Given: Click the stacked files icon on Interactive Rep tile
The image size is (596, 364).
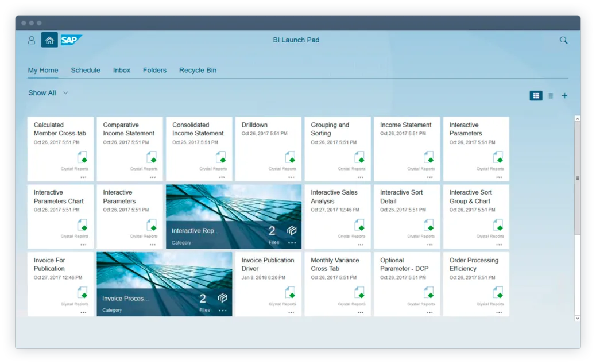Looking at the screenshot, I should tap(292, 230).
